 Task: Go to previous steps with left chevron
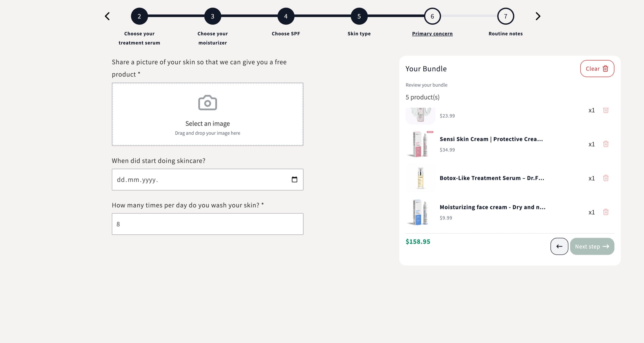[x=107, y=16]
